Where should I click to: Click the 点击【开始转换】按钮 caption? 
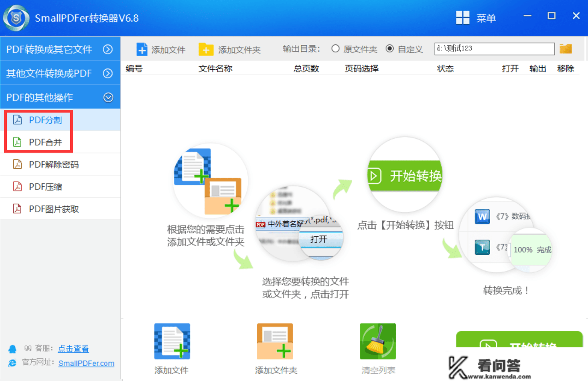click(x=405, y=225)
